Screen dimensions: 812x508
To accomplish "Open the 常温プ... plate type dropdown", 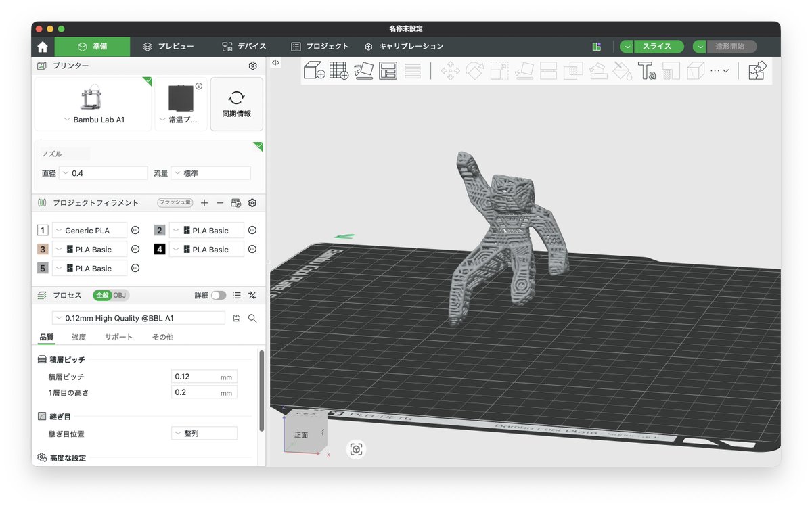I will tap(181, 120).
